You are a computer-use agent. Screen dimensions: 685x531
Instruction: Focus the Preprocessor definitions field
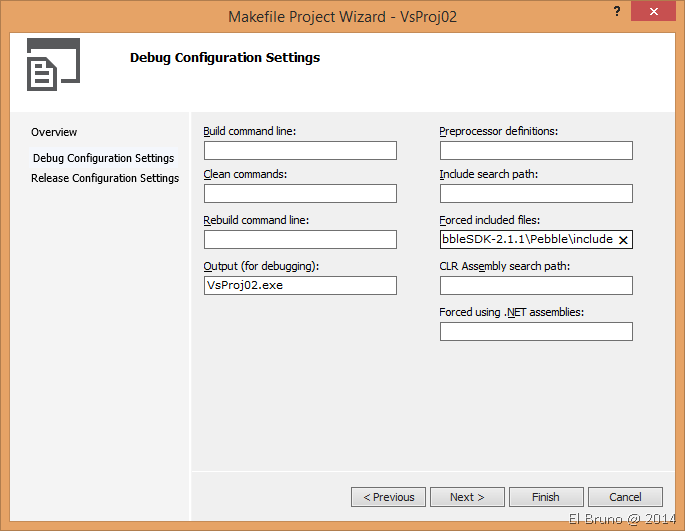(536, 151)
